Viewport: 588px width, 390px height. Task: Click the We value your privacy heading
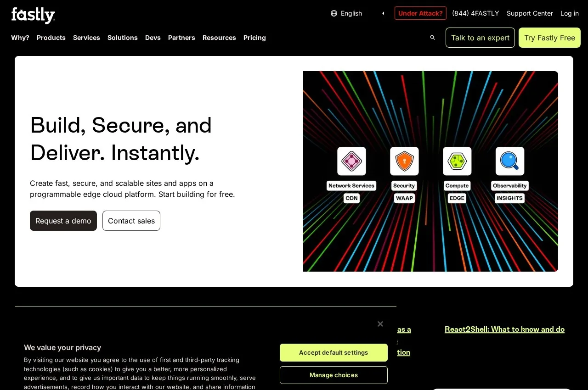62,347
